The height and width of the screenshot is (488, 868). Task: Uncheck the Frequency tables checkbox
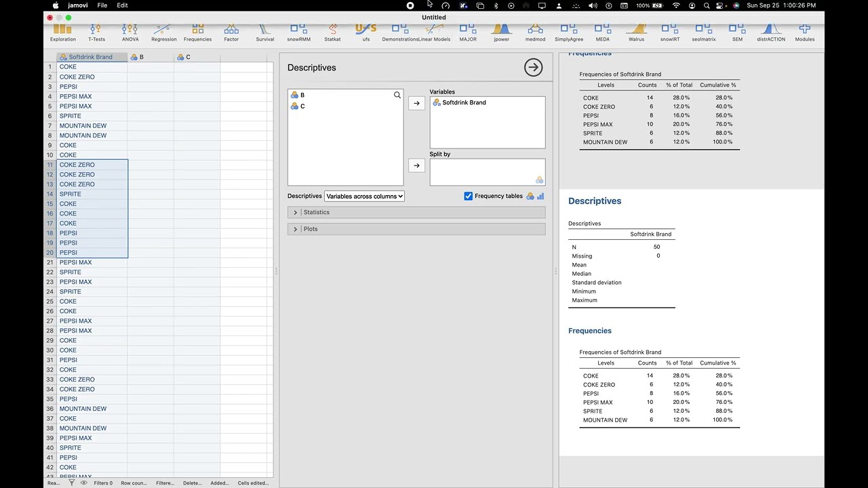[468, 196]
